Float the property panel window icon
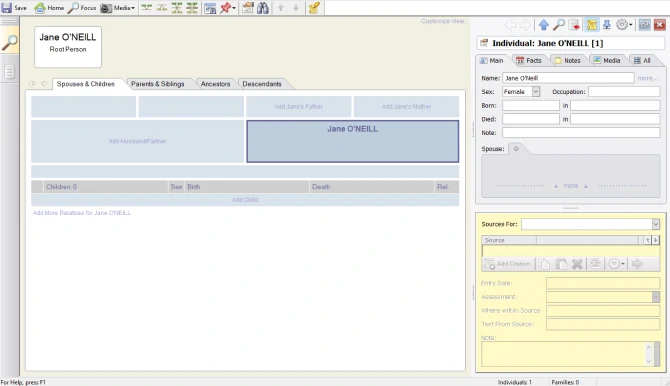 pos(644,25)
